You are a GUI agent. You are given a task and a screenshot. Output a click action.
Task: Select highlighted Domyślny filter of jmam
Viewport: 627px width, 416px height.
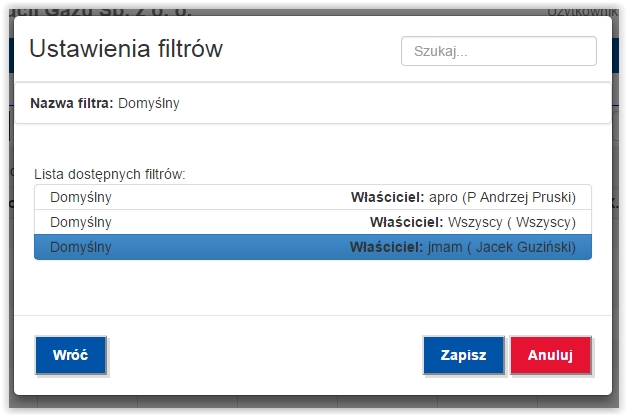[313, 247]
